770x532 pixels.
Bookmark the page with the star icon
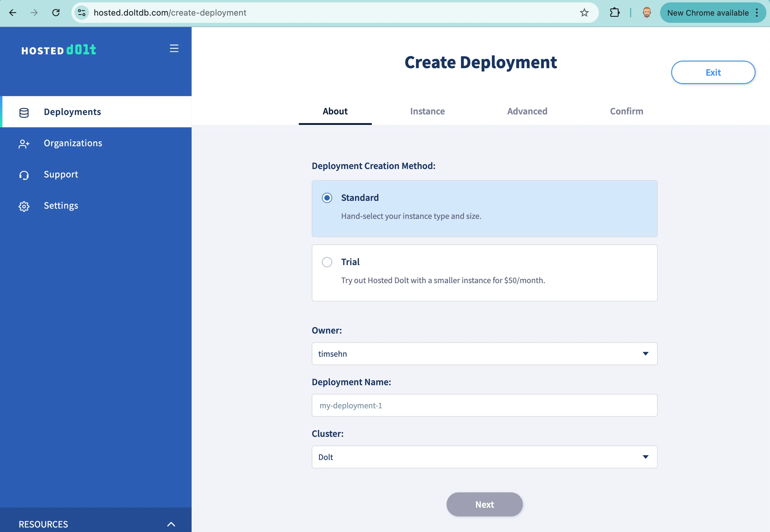(584, 13)
